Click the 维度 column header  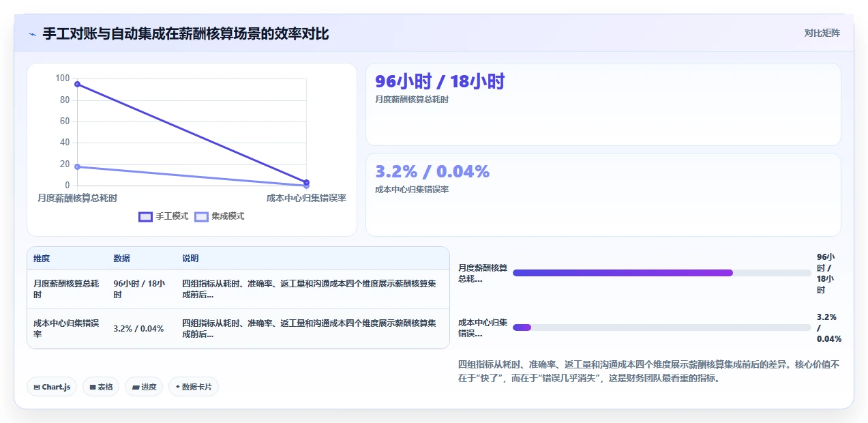click(42, 259)
